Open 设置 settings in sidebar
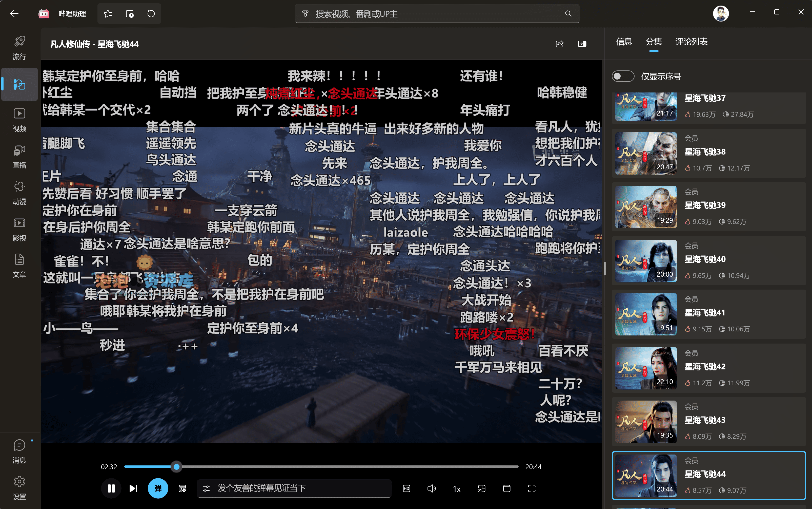Viewport: 812px width, 509px height. (19, 488)
